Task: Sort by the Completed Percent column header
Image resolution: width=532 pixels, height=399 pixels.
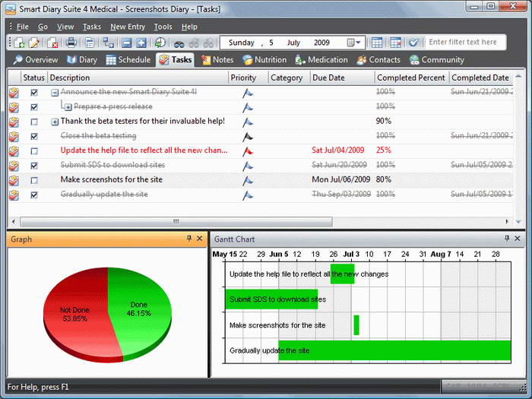Action: (x=412, y=78)
